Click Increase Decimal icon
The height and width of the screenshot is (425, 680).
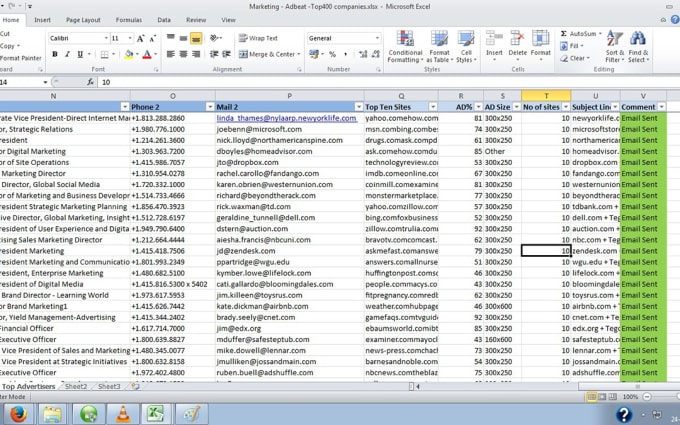[363, 54]
